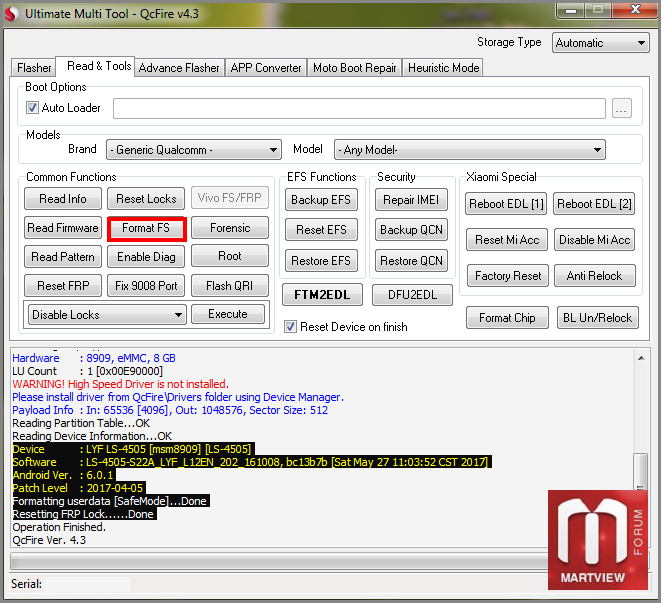Click the DFU2EDL button
This screenshot has width=661, height=603.
412,294
